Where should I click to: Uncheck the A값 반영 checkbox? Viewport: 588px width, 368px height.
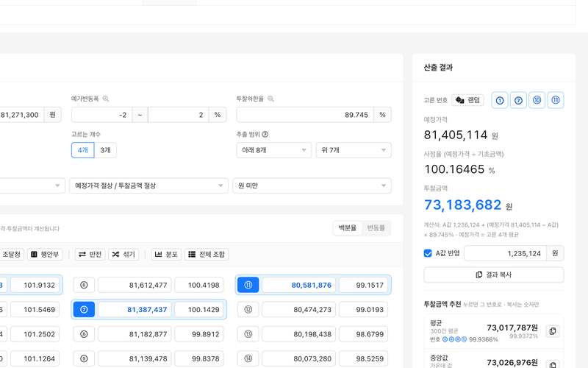click(428, 253)
